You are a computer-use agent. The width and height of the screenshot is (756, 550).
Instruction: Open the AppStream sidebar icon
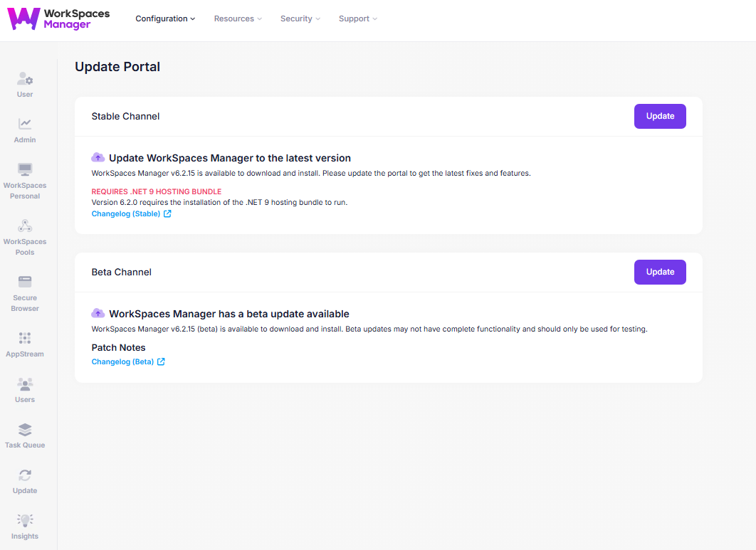point(25,339)
